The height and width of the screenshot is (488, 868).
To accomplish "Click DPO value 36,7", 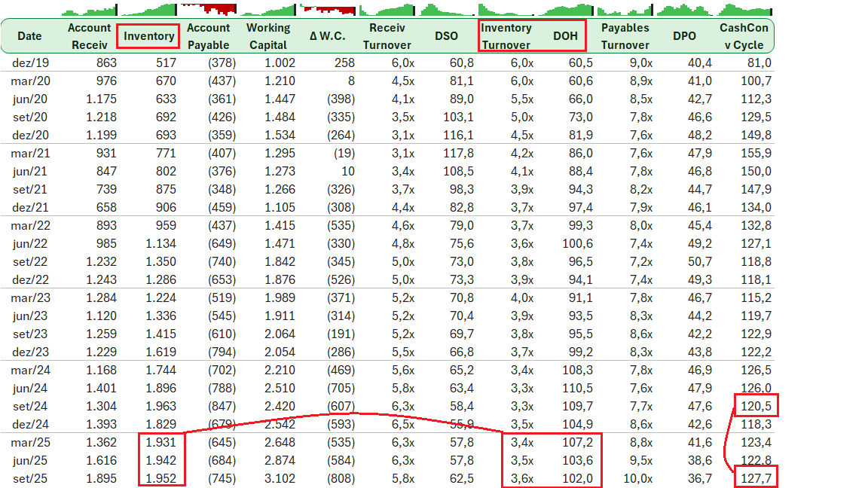I will click(x=700, y=479).
